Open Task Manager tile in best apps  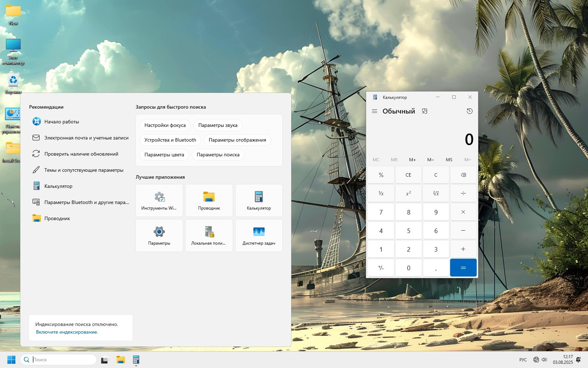[x=259, y=236]
